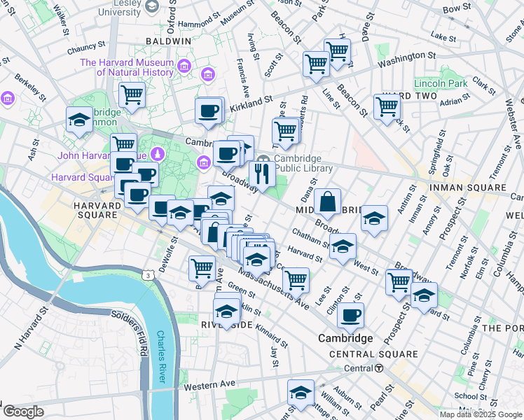Image resolution: width=524 pixels, height=420 pixels.
Task: Select the shopping cart marker left of Line St
Action: pyautogui.click(x=316, y=66)
